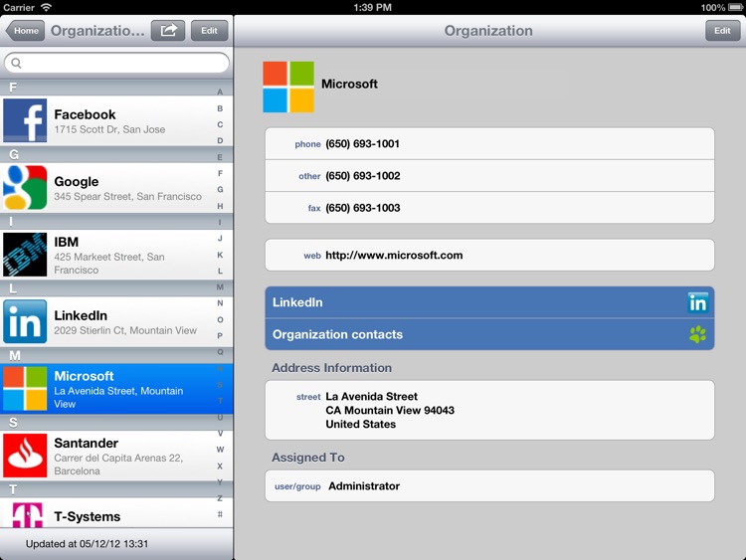Screen dimensions: 746x560
Task: Tap the battery icon in the status bar
Action: [x=735, y=7]
